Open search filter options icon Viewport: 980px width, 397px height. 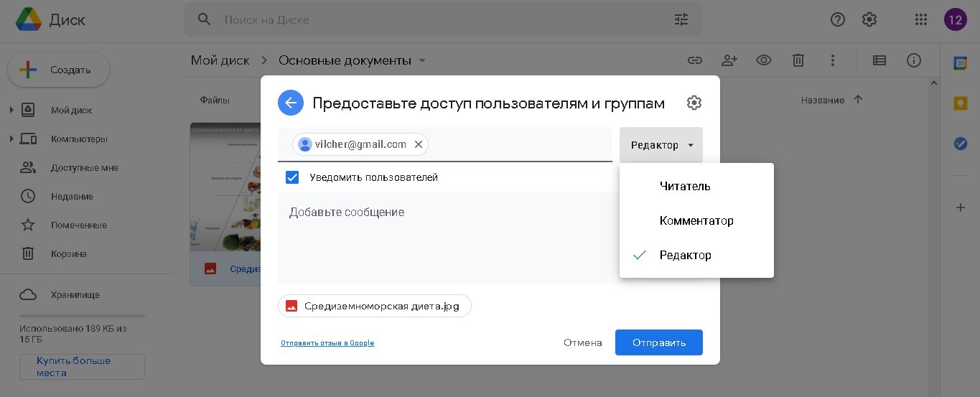pyautogui.click(x=681, y=19)
